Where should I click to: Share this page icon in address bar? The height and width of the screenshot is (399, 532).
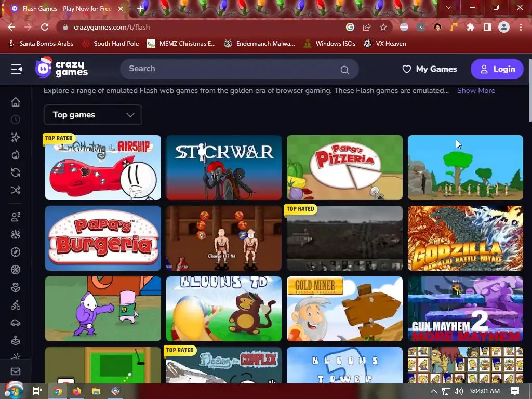click(x=367, y=27)
